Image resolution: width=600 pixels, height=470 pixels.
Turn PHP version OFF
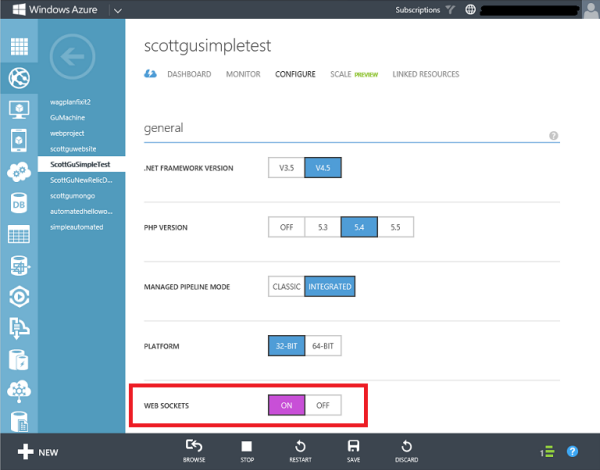(x=286, y=227)
